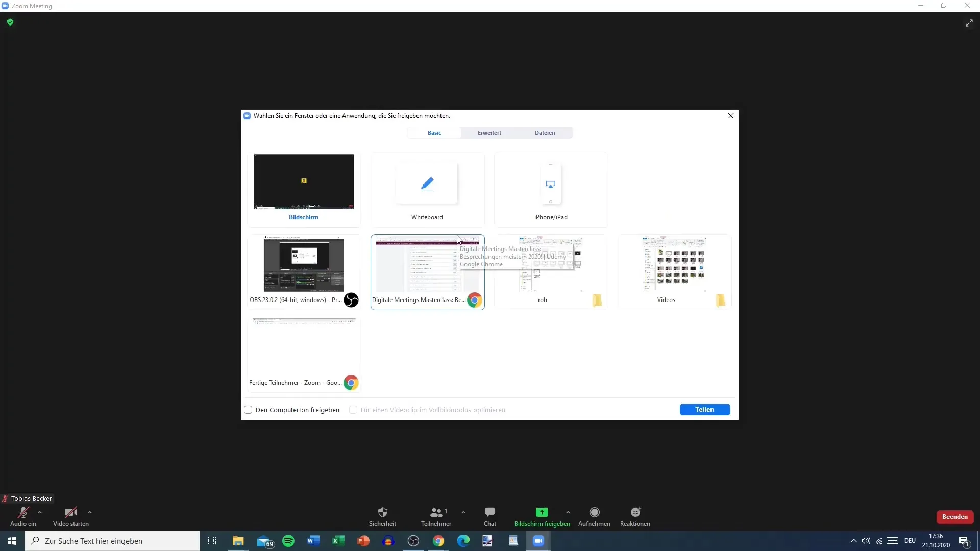The image size is (980, 551).
Task: Click the Sicherheit (Security) toolbar icon
Action: (383, 513)
